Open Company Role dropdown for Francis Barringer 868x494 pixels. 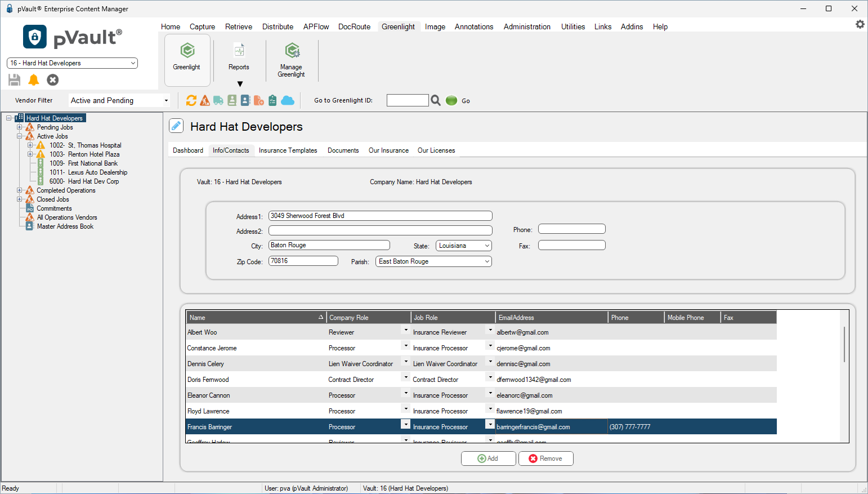tap(405, 424)
